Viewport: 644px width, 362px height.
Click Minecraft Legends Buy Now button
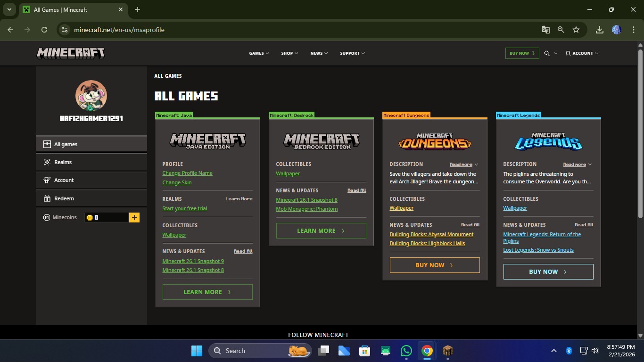[x=548, y=271]
